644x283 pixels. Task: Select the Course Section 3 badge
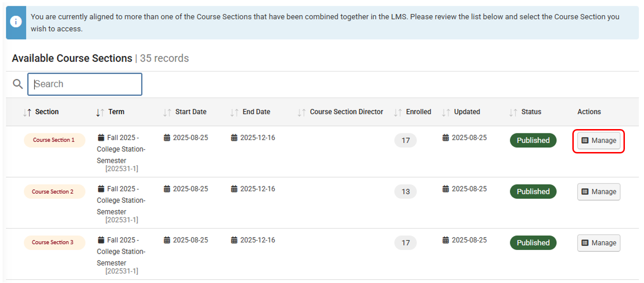click(x=53, y=243)
